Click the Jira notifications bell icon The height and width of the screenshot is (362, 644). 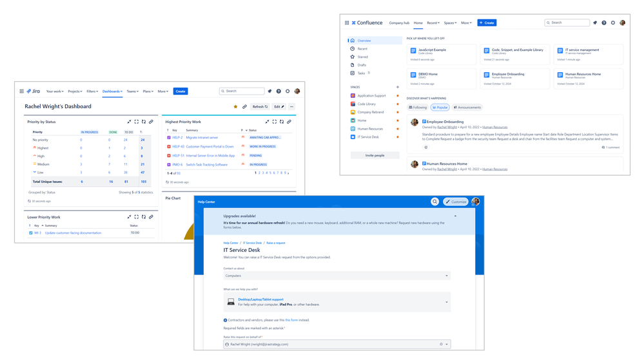tap(269, 91)
